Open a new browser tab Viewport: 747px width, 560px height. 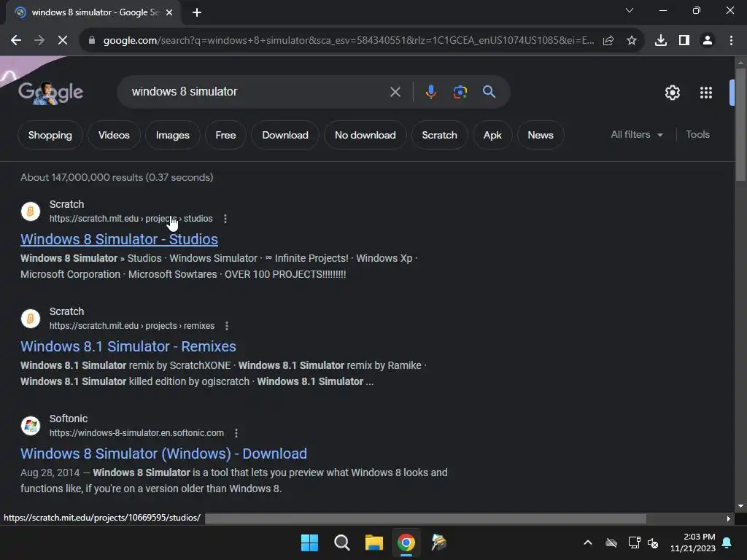coord(197,12)
